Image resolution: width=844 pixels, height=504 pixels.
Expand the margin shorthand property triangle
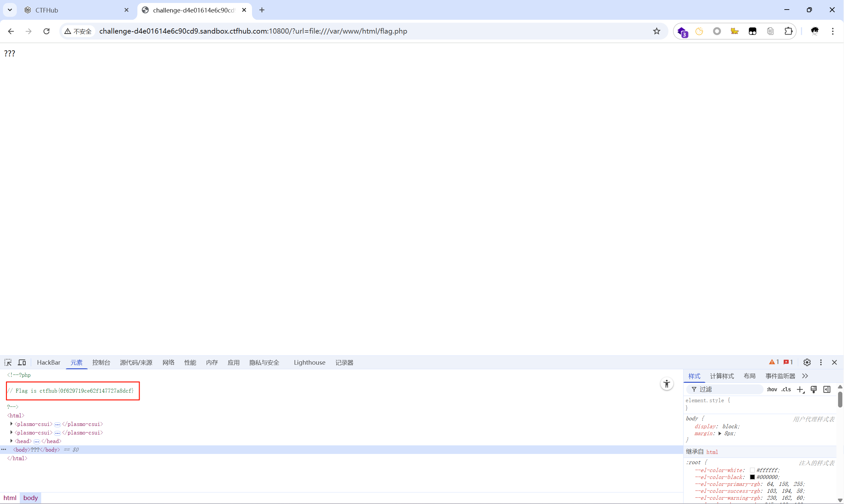pyautogui.click(x=720, y=434)
